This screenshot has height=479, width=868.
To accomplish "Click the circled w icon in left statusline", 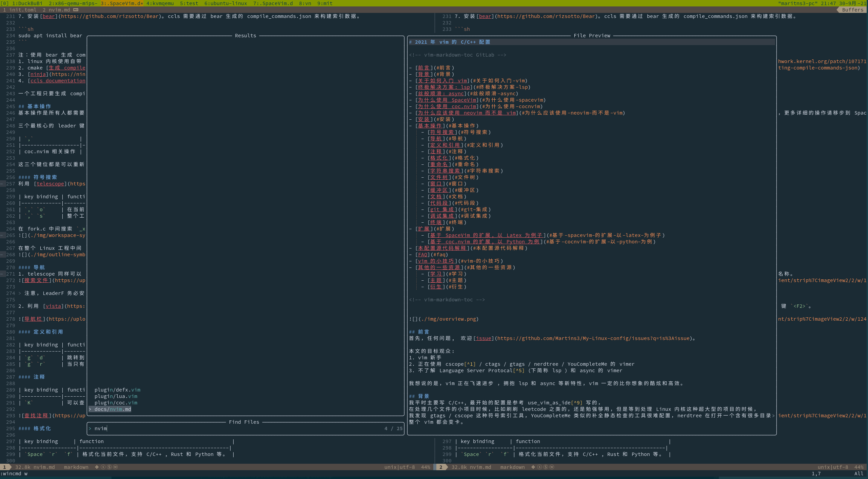I will [115, 467].
